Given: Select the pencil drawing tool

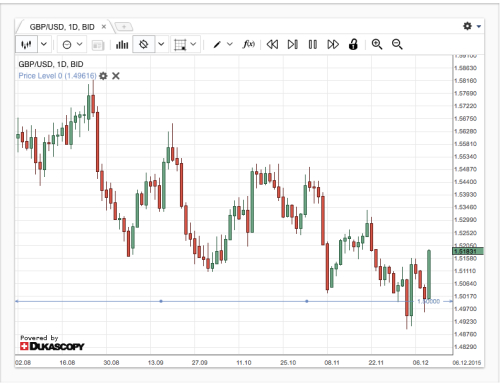Looking at the screenshot, I should tap(217, 44).
